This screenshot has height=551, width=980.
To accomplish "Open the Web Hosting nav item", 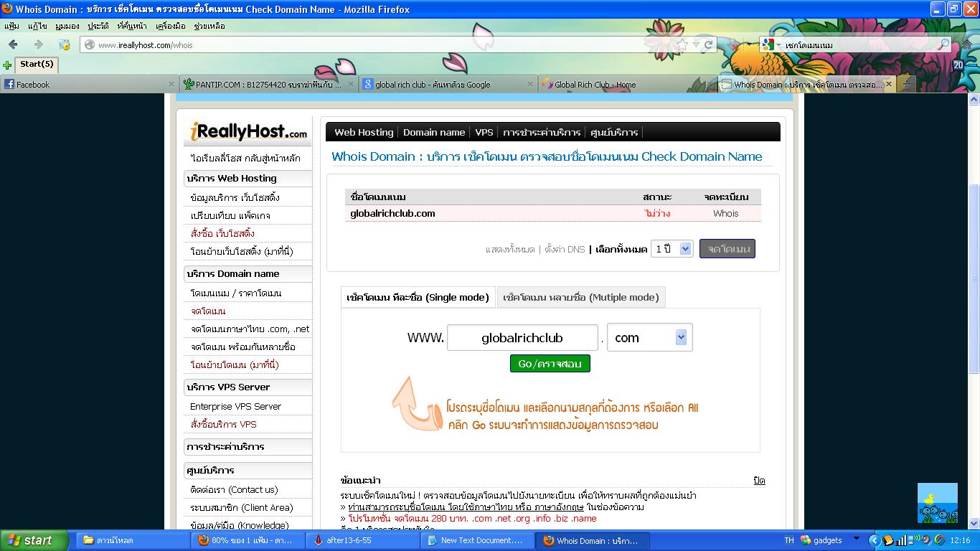I will [364, 132].
